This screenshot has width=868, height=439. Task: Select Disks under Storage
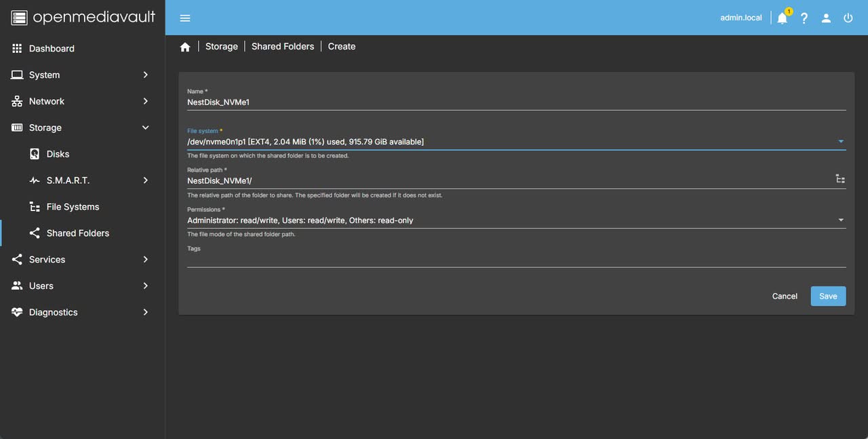82,154
